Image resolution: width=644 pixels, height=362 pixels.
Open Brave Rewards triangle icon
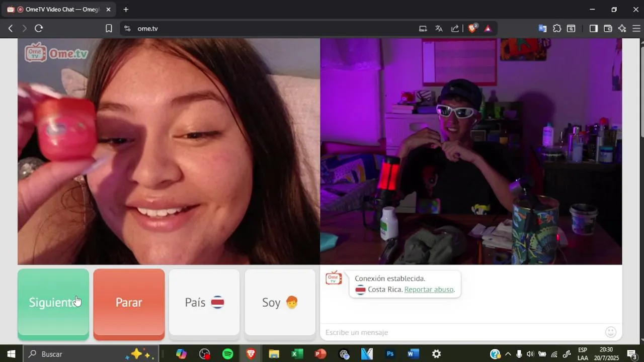click(x=488, y=29)
